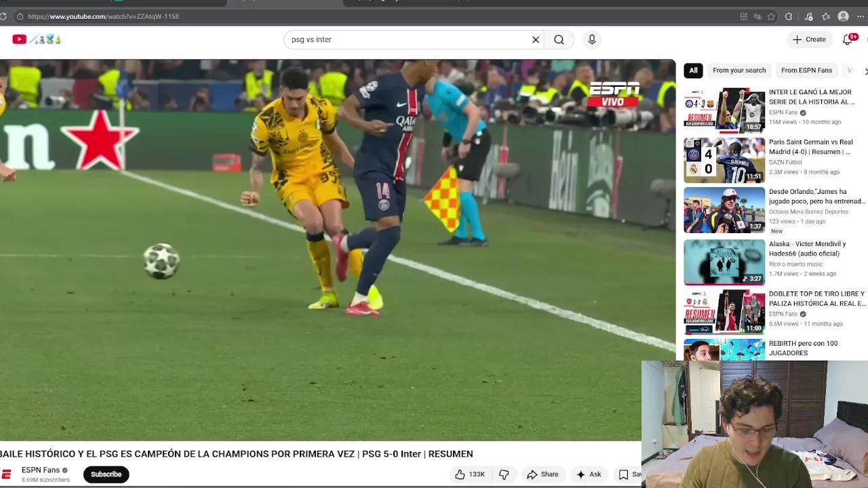Open the browser extensions puzzle icon
Viewport: 868px width, 488px height.
[789, 16]
